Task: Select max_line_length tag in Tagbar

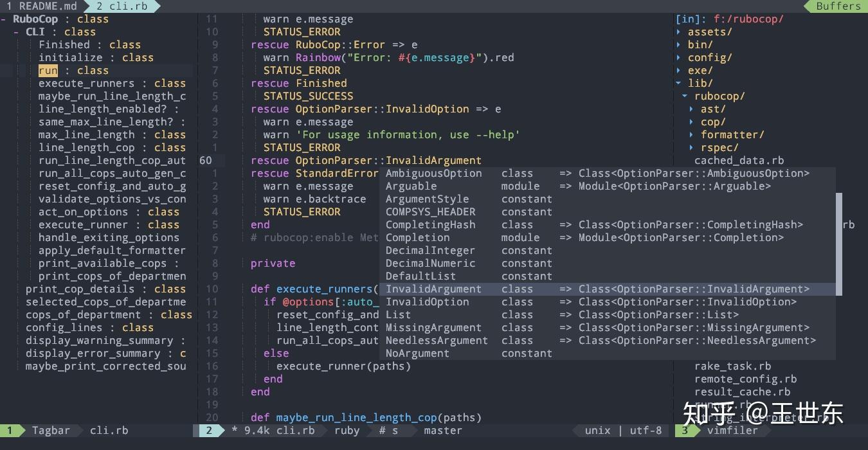Action: tap(87, 135)
